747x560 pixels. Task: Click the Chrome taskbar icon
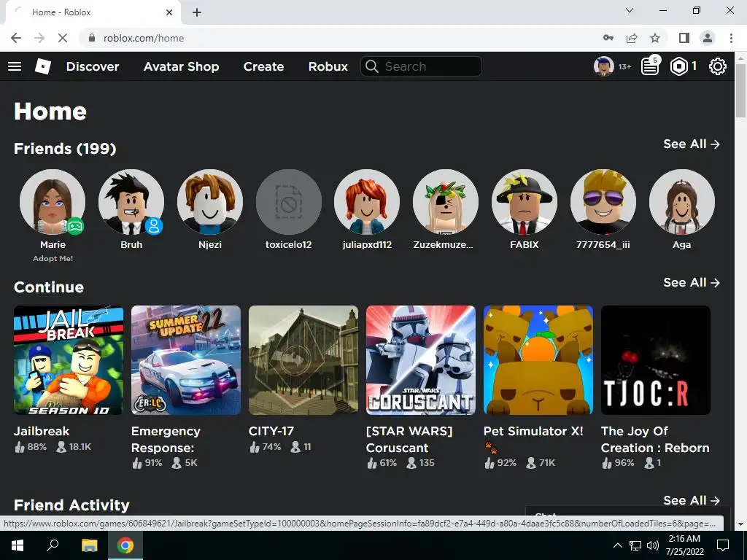[125, 545]
